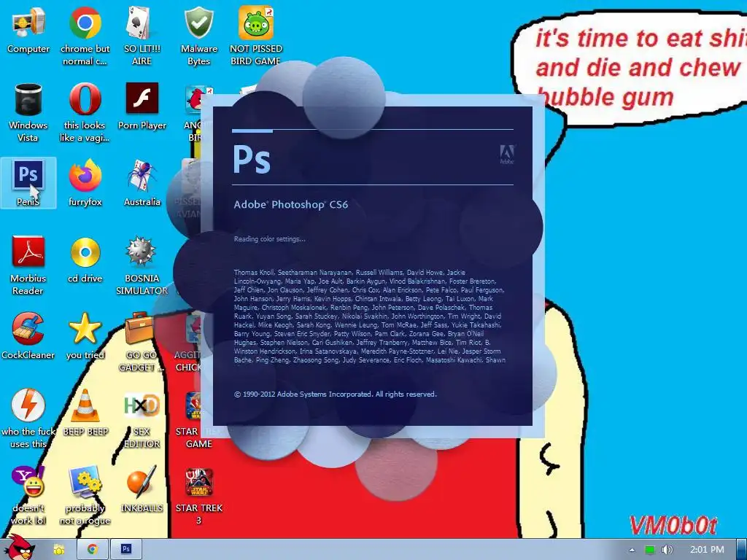The height and width of the screenshot is (560, 747).
Task: Select the Photoshop 'PeniS' desktop icon
Action: (x=28, y=183)
